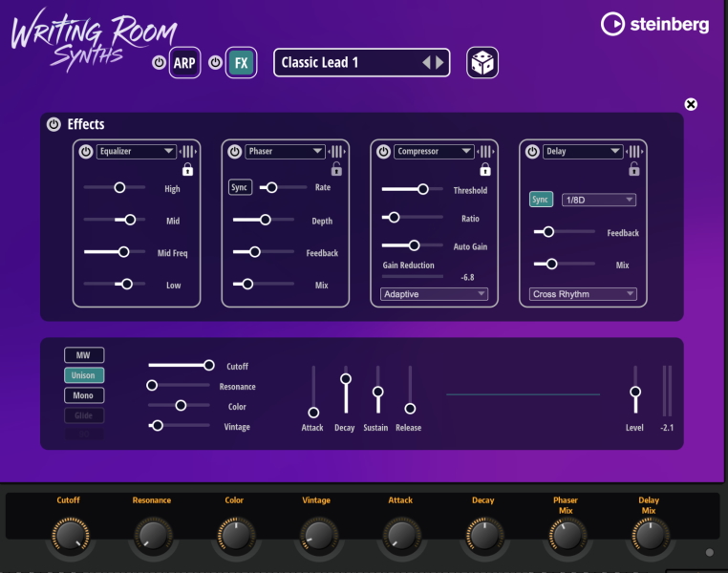This screenshot has width=728, height=573.
Task: Toggle the FX power button
Action: click(215, 63)
